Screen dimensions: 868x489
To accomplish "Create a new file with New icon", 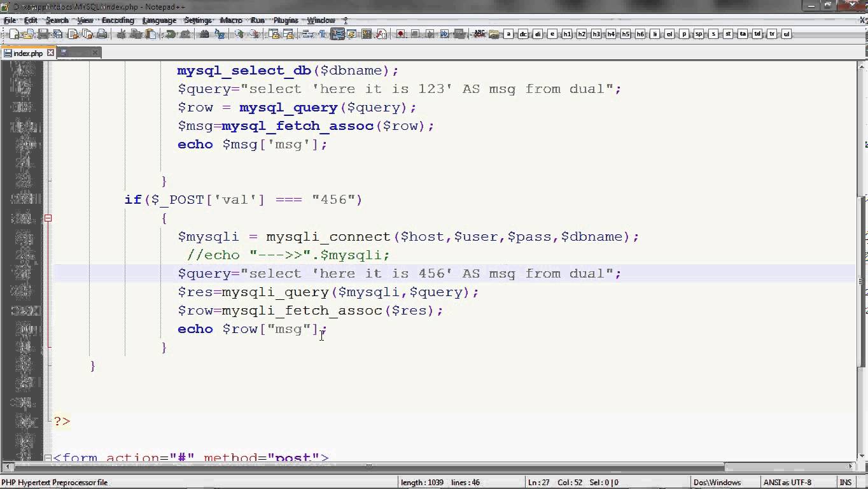I will [14, 34].
